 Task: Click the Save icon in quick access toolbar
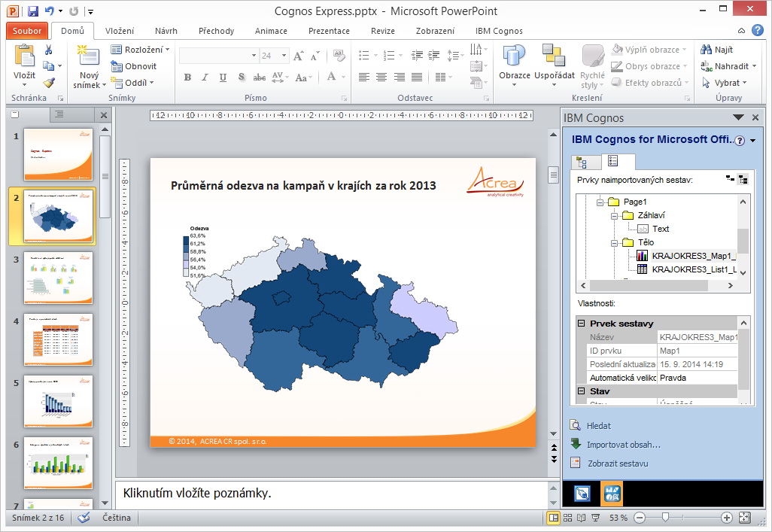tap(32, 11)
